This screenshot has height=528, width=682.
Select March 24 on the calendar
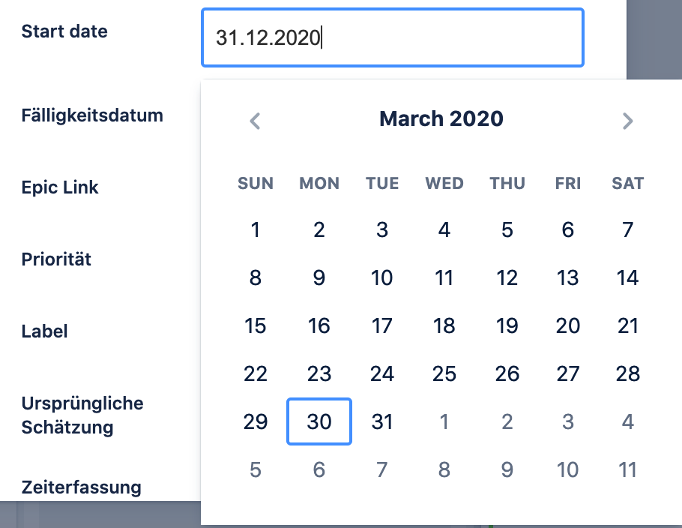(x=382, y=374)
